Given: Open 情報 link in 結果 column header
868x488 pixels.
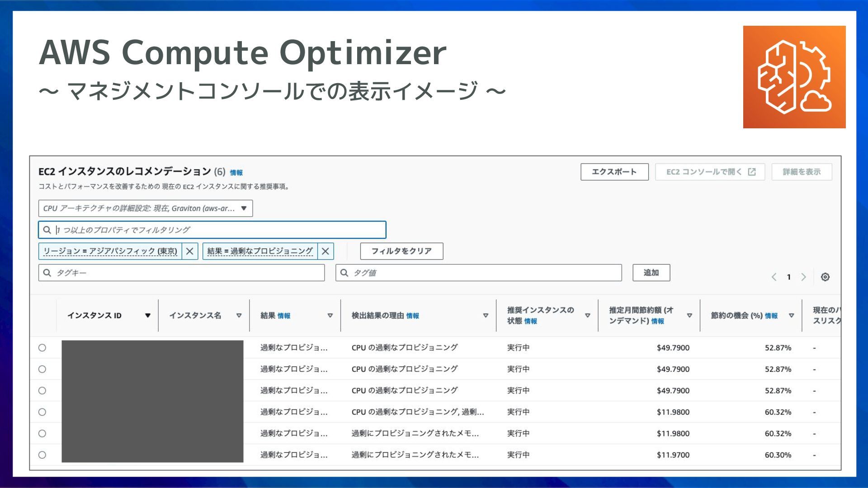Looking at the screenshot, I should tap(284, 316).
